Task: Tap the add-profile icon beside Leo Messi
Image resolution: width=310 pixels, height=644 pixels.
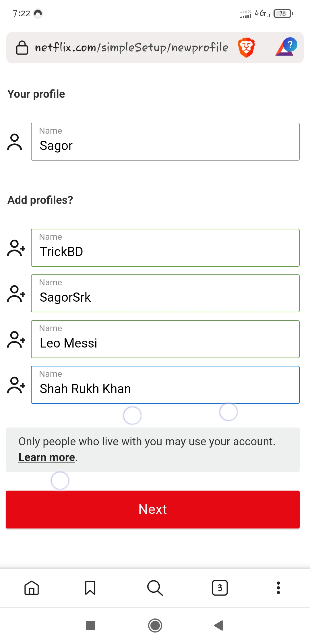Action: (x=16, y=339)
